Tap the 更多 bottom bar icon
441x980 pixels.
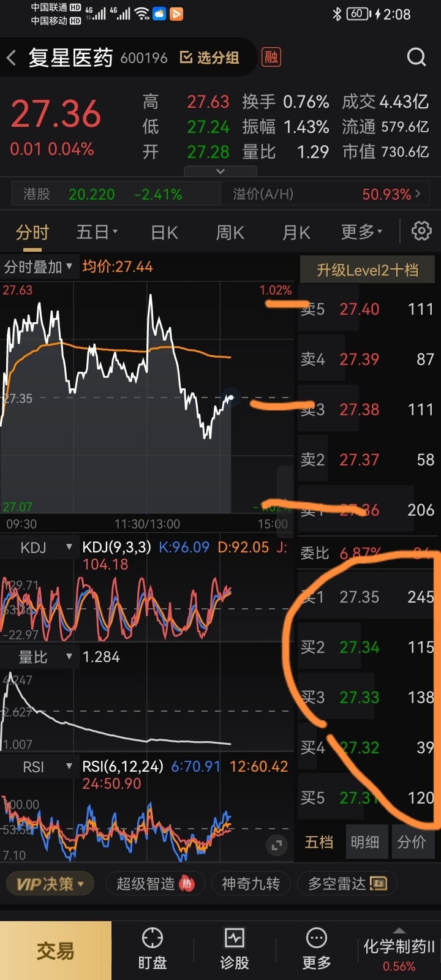(317, 948)
